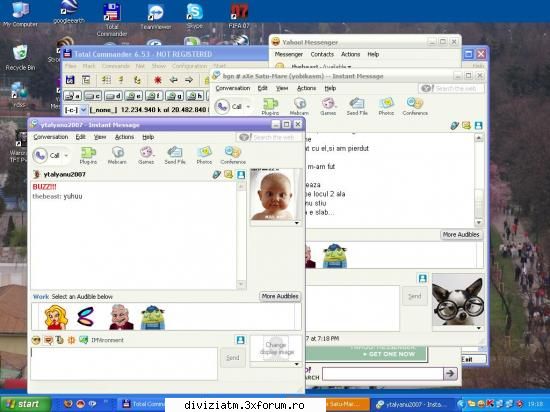The width and height of the screenshot is (550, 412).
Task: Select drive e button in Total Commander
Action: point(133,96)
